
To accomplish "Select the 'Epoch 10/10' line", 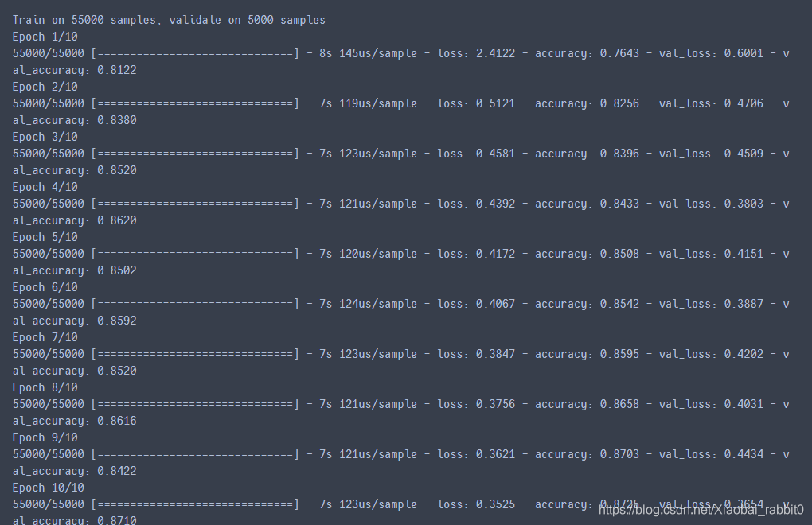I will [x=48, y=488].
